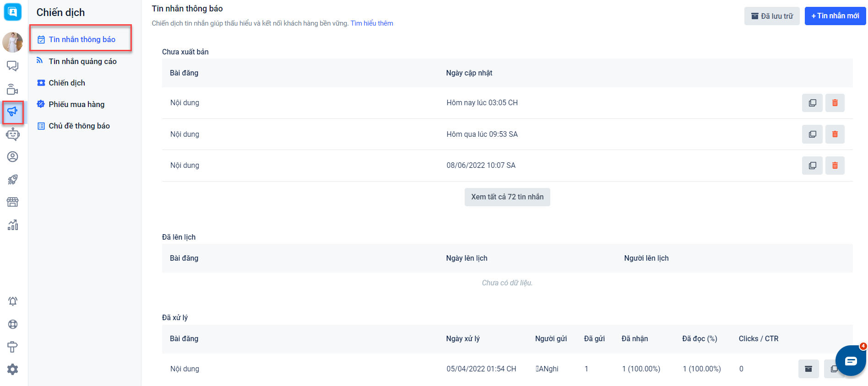Screen dimensions: 868x386
Task: Click the user profile avatar photo
Action: point(13,43)
